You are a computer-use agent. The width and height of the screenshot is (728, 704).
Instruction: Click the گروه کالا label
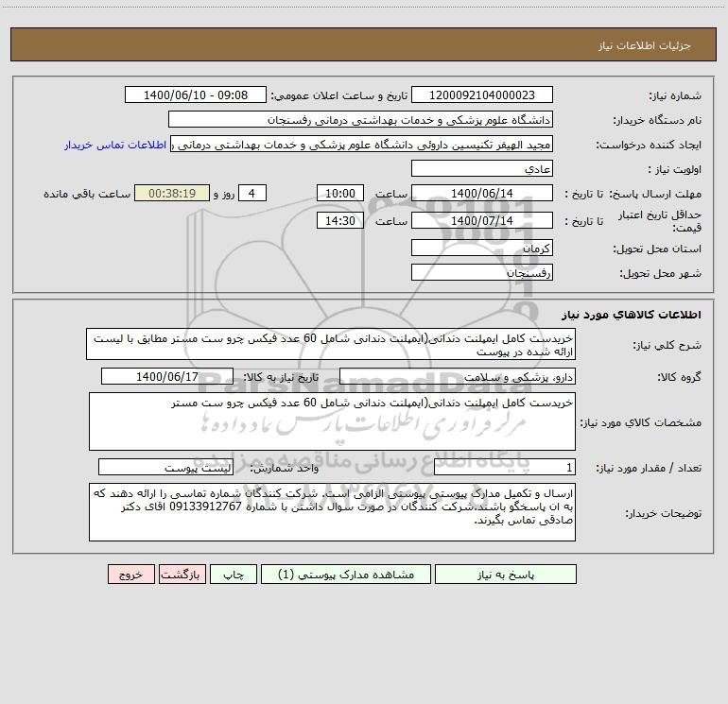[680, 377]
